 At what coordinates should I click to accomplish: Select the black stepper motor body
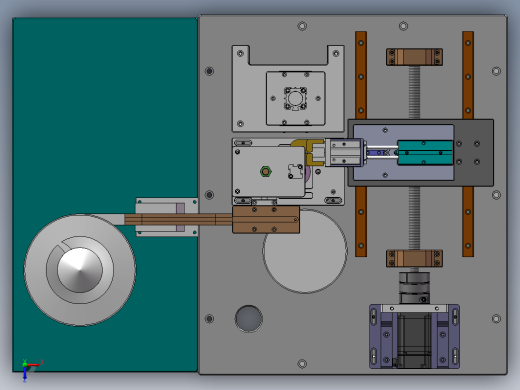414,340
